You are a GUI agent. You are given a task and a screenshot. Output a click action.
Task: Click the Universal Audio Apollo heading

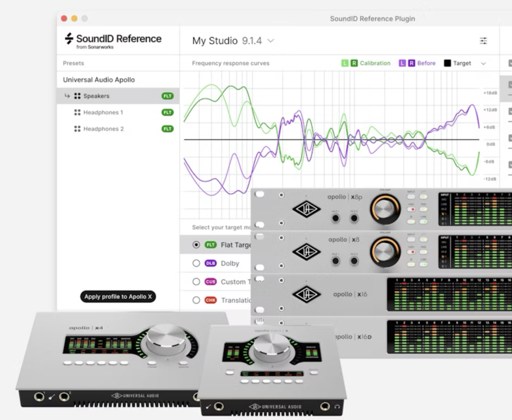pyautogui.click(x=99, y=80)
